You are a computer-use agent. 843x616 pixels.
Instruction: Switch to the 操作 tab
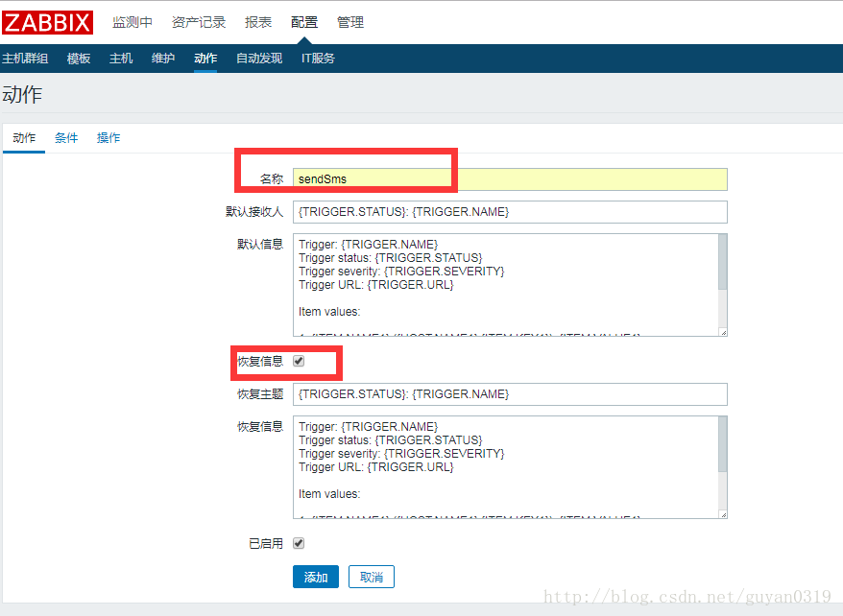pyautogui.click(x=108, y=138)
